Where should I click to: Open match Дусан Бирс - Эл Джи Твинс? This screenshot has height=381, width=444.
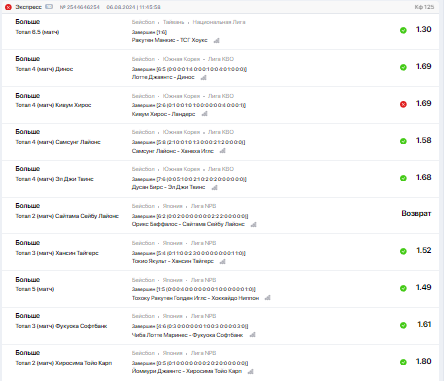pyautogui.click(x=168, y=187)
